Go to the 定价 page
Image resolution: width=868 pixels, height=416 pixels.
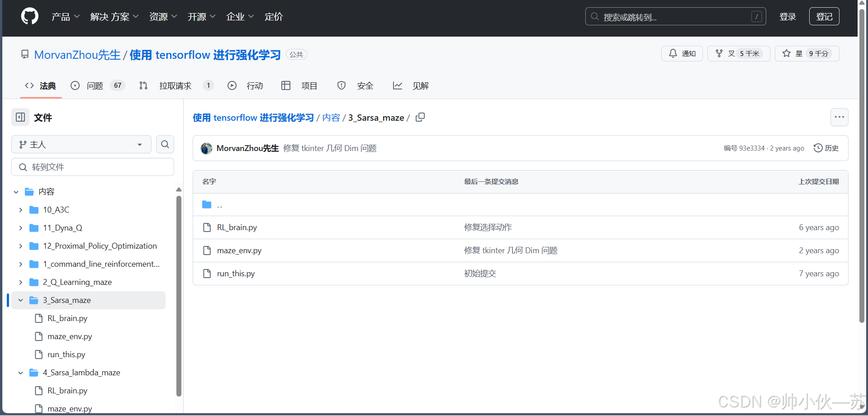(274, 17)
